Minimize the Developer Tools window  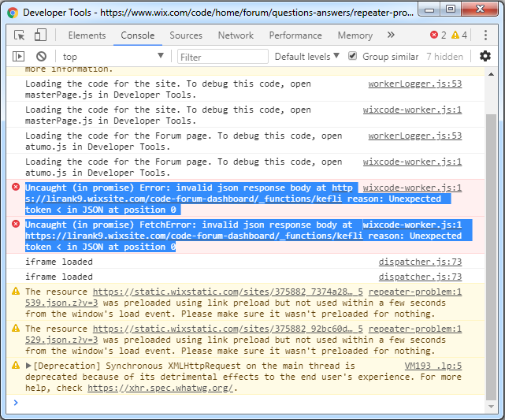click(x=429, y=9)
